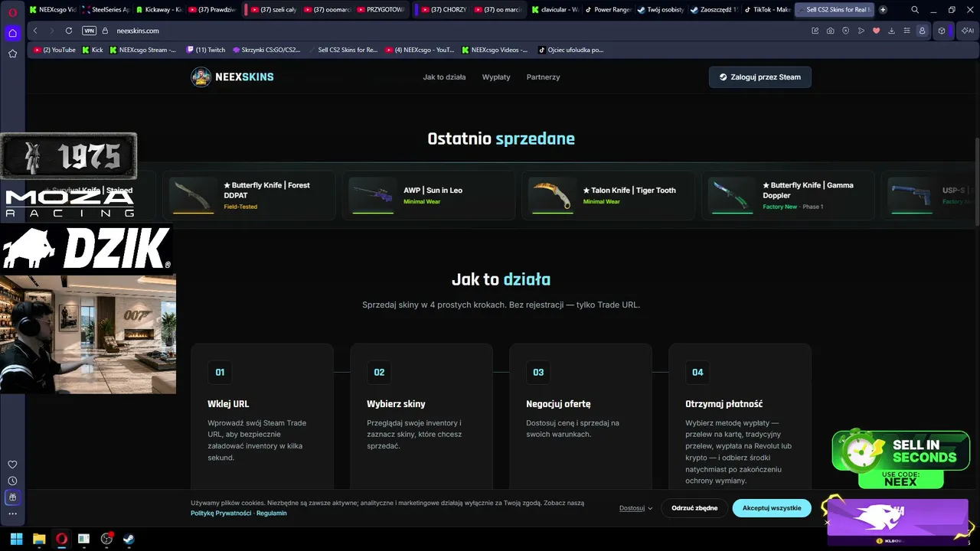980x551 pixels.
Task: Click the site padlock security icon
Action: [x=106, y=31]
